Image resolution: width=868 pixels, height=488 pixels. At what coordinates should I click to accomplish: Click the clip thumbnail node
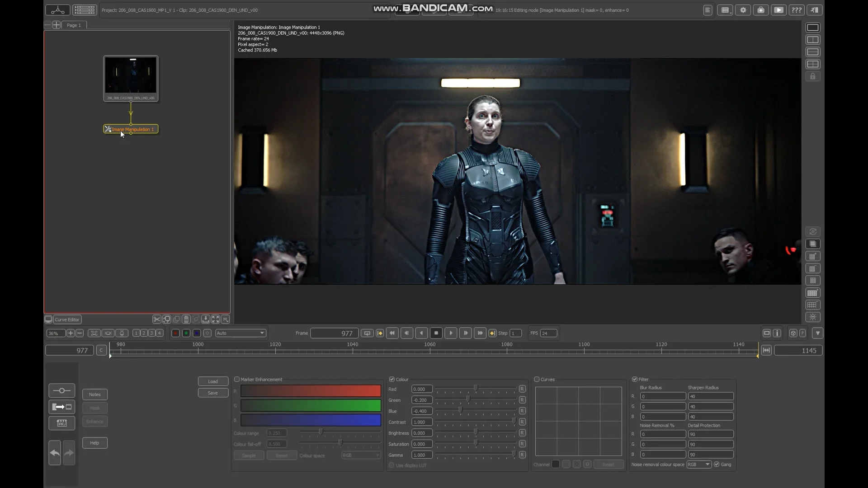(x=131, y=78)
